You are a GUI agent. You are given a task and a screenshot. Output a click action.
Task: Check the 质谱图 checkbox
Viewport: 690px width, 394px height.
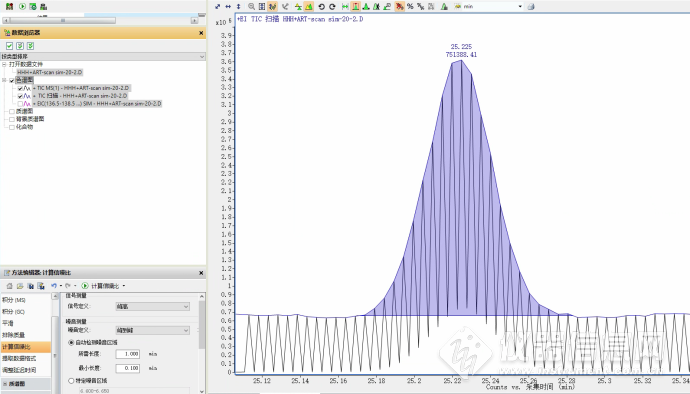pos(12,111)
